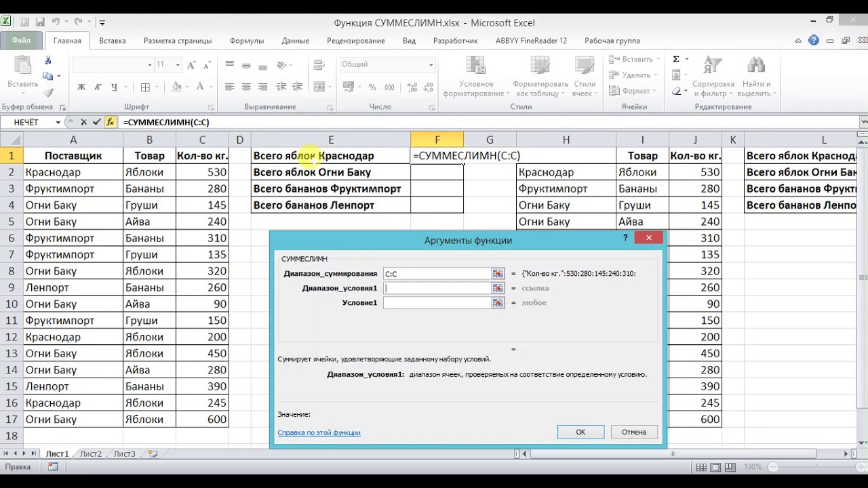
Task: Click the Диапазон_условия1 input field
Action: [437, 288]
